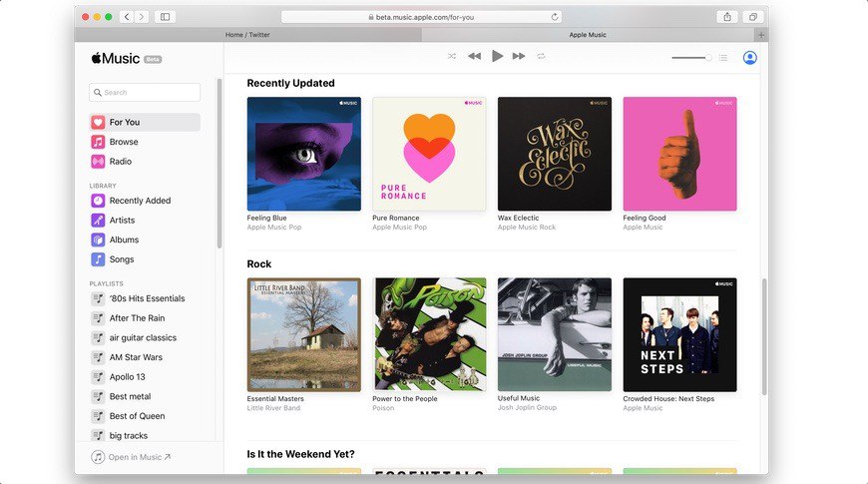Click the Pure Romance title text
This screenshot has height=484, width=868.
pos(396,219)
